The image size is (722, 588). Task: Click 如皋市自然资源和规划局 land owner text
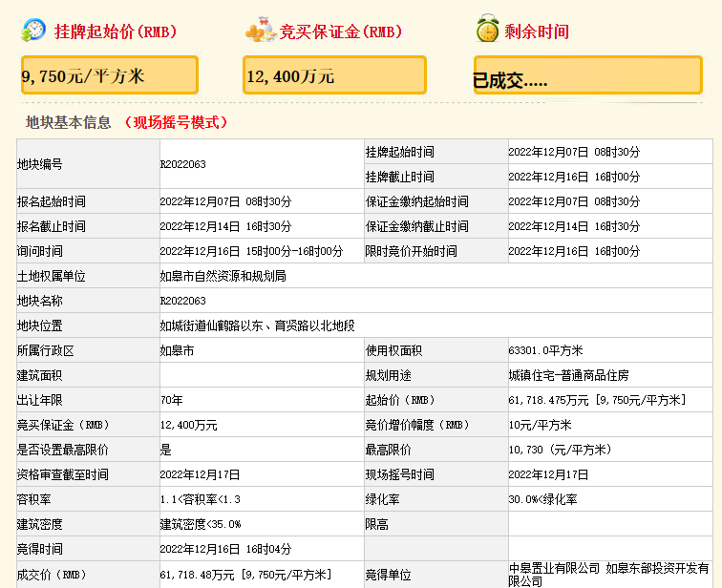click(x=223, y=276)
